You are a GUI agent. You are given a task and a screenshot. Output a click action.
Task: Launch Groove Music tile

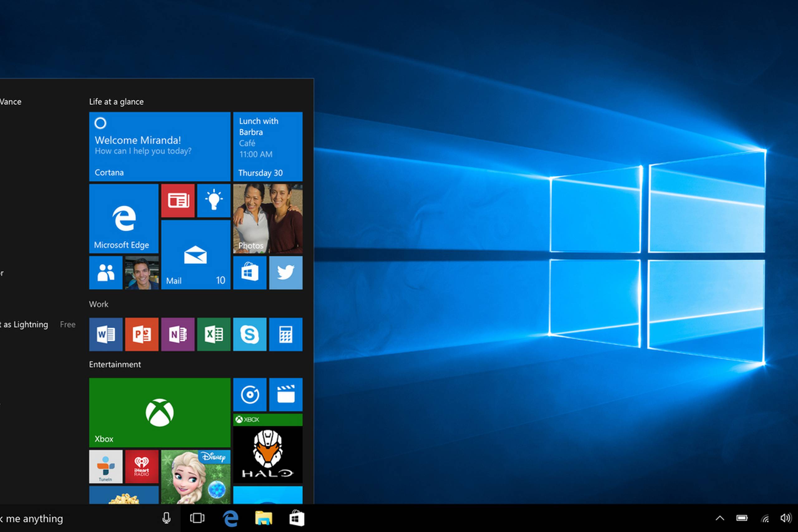(x=250, y=394)
